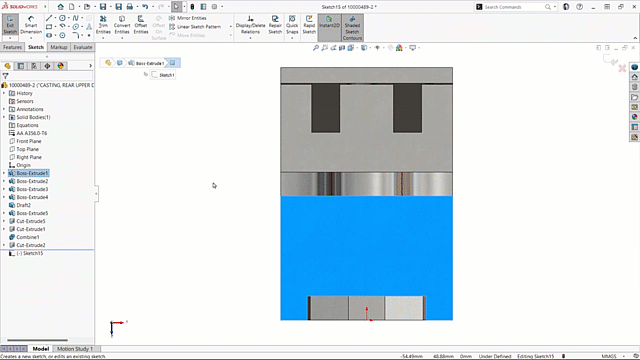Expand the Trim Entities dropdown arrow
This screenshot has width=640, height=360.
coord(103,38)
